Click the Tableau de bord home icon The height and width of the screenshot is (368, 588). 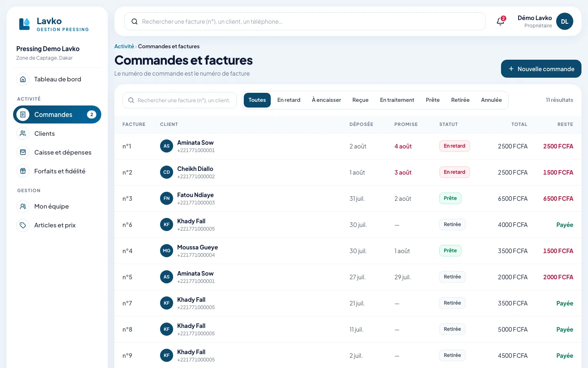point(23,79)
